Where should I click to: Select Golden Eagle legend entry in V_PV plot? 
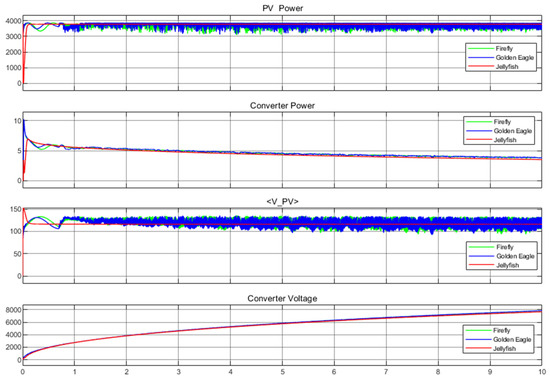pos(515,256)
